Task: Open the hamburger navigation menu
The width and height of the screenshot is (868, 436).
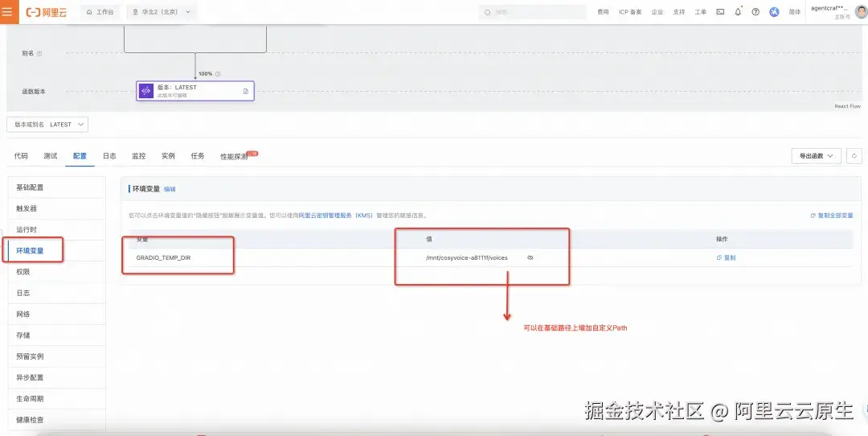Action: (8, 11)
